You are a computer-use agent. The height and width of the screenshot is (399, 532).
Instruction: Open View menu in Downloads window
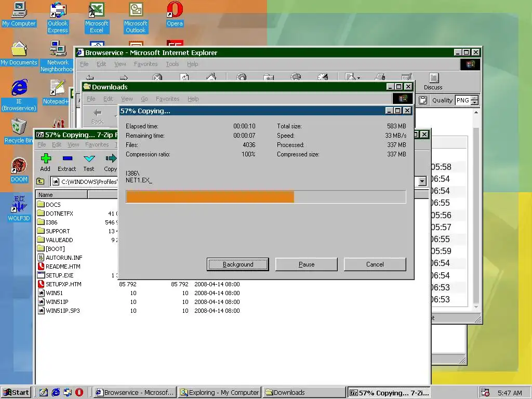(127, 99)
